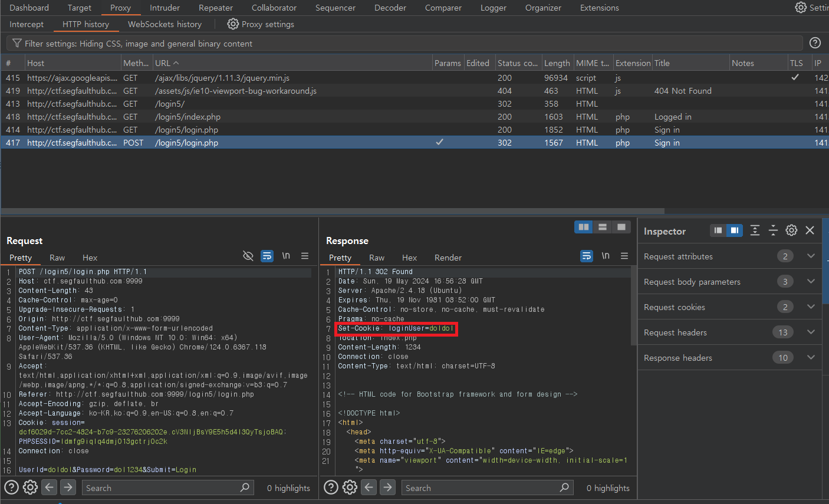This screenshot has height=504, width=829.
Task: Open the Response editor hamburger menu
Action: [x=624, y=256]
